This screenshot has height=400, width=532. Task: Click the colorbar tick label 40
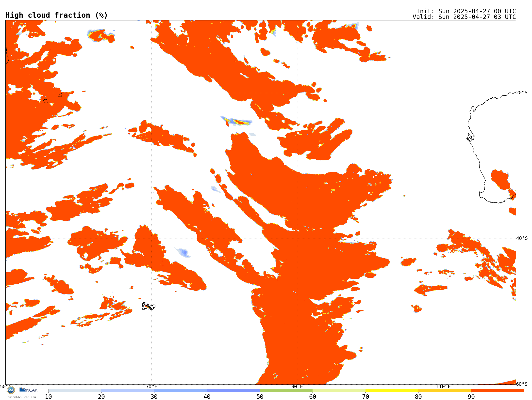click(x=207, y=397)
